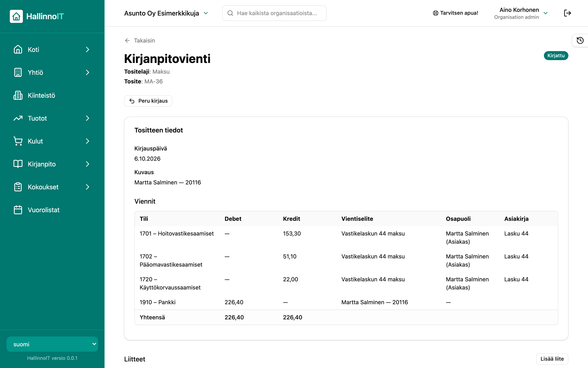This screenshot has width=588, height=368.
Task: Open the history clock icon panel
Action: [580, 40]
